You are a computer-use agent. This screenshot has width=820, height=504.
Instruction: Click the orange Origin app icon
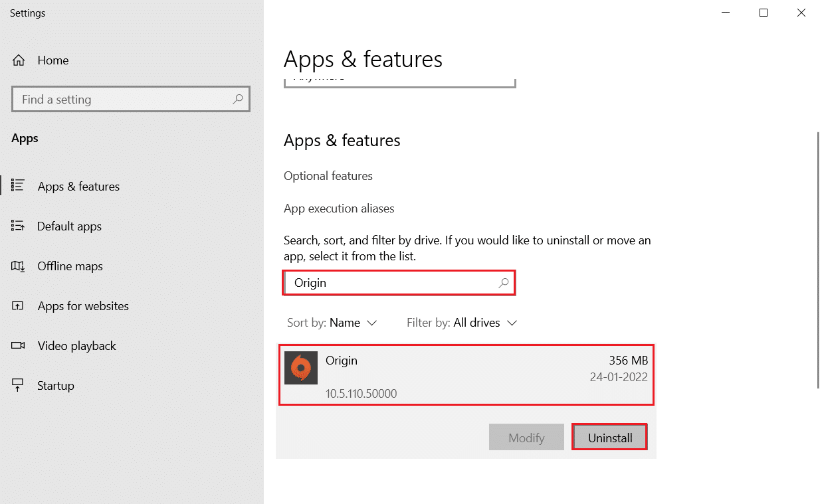(300, 368)
